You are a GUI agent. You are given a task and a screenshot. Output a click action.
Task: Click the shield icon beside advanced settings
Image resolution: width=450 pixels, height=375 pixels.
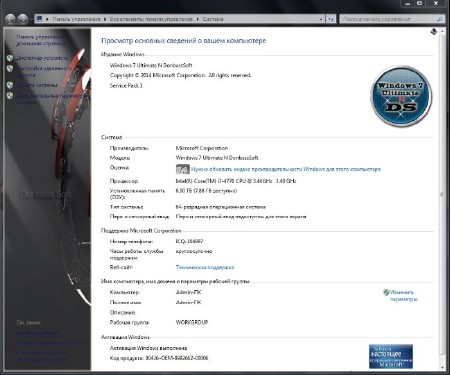10,96
